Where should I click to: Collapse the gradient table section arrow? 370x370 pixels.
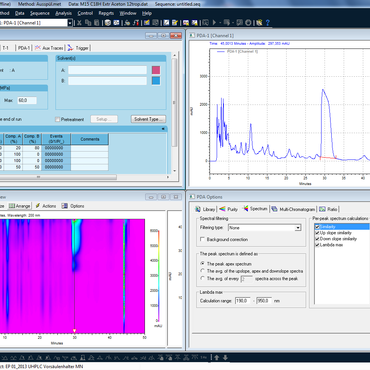163,129
